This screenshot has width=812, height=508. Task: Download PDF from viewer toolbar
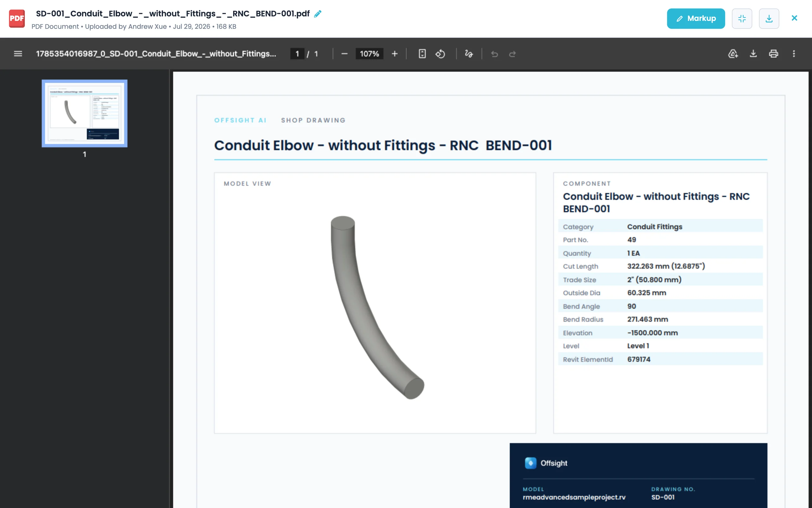tap(753, 54)
